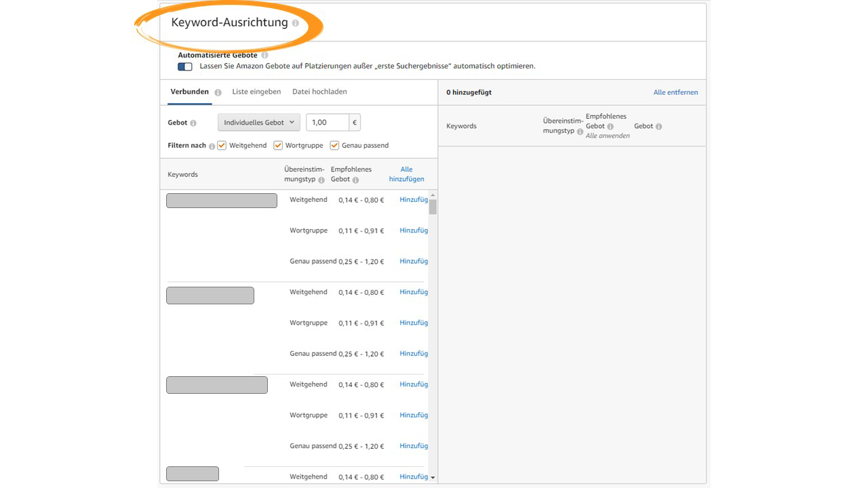The image size is (868, 488).
Task: Switch to the Datei hochladen tab
Action: (319, 91)
